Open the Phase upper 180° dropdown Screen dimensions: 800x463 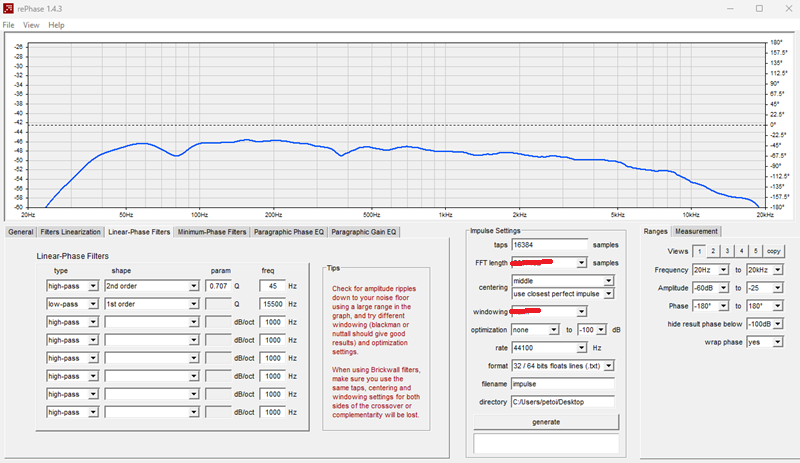(764, 306)
